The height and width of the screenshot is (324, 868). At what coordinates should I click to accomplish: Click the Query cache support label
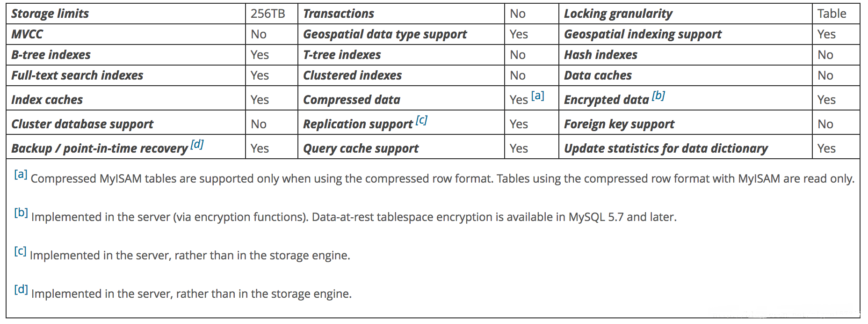[x=361, y=148]
